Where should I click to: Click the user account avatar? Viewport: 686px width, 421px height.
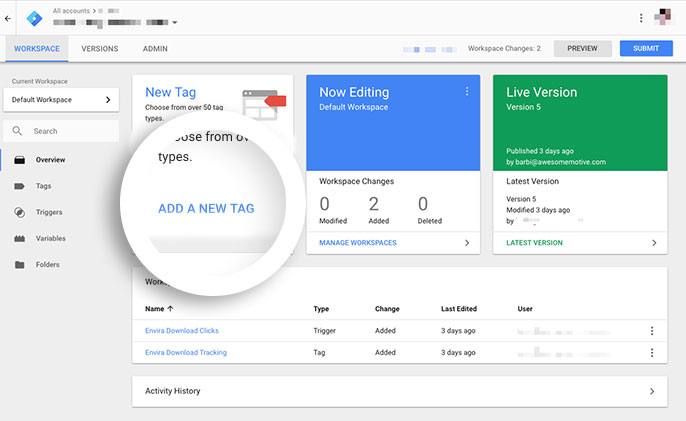click(x=663, y=17)
